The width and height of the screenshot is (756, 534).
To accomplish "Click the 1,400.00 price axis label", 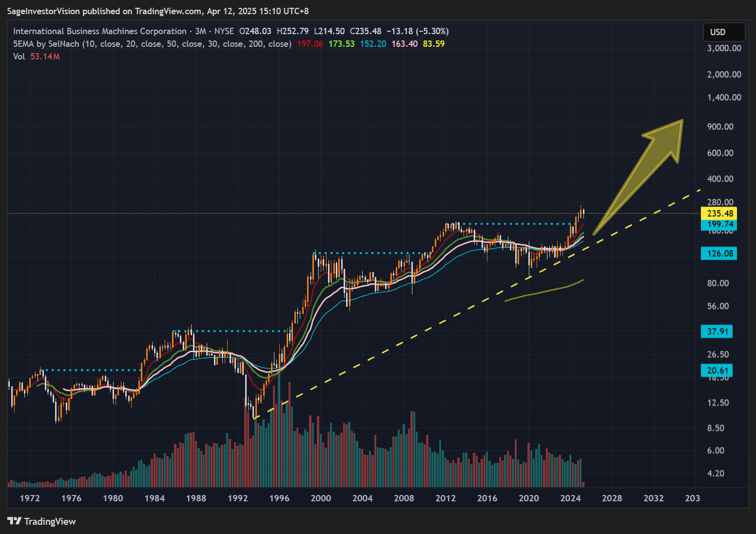I will pyautogui.click(x=724, y=98).
